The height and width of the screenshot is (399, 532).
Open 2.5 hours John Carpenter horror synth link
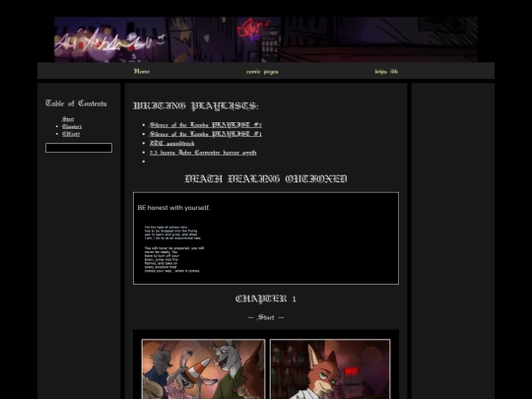[203, 153]
